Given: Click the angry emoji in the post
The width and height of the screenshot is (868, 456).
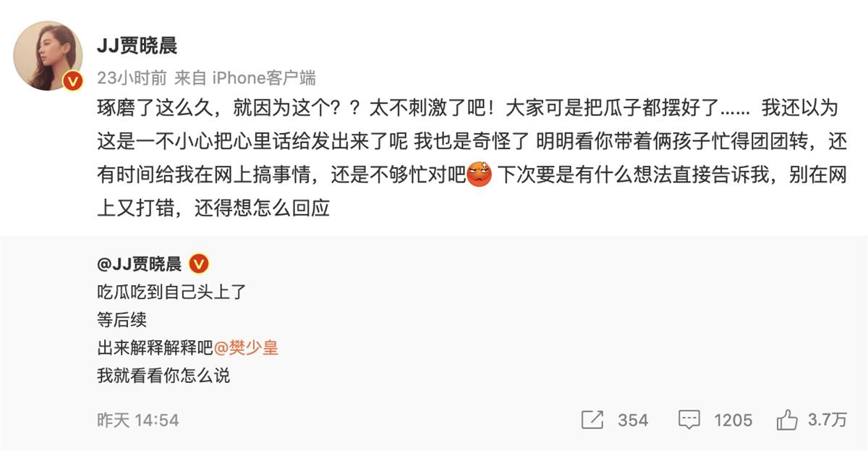Looking at the screenshot, I should point(480,174).
